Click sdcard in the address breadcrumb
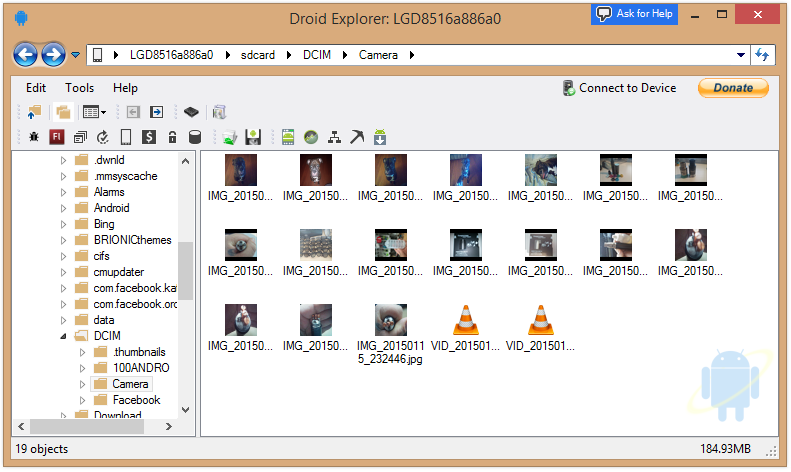Image resolution: width=791 pixels, height=472 pixels. 258,55
